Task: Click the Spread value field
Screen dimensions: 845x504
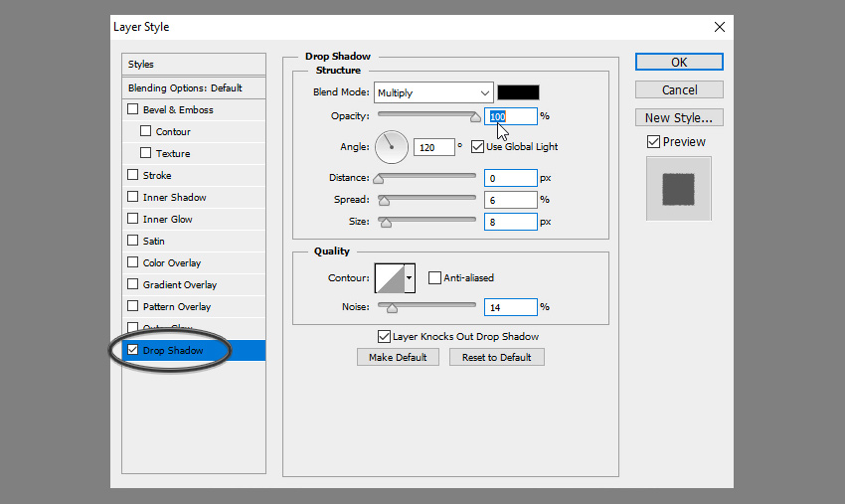Action: (510, 200)
